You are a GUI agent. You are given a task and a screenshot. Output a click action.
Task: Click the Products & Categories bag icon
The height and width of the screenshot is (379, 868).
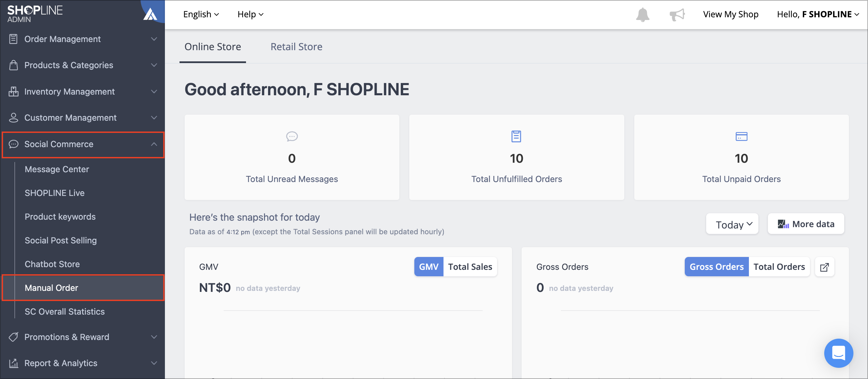[x=13, y=65]
